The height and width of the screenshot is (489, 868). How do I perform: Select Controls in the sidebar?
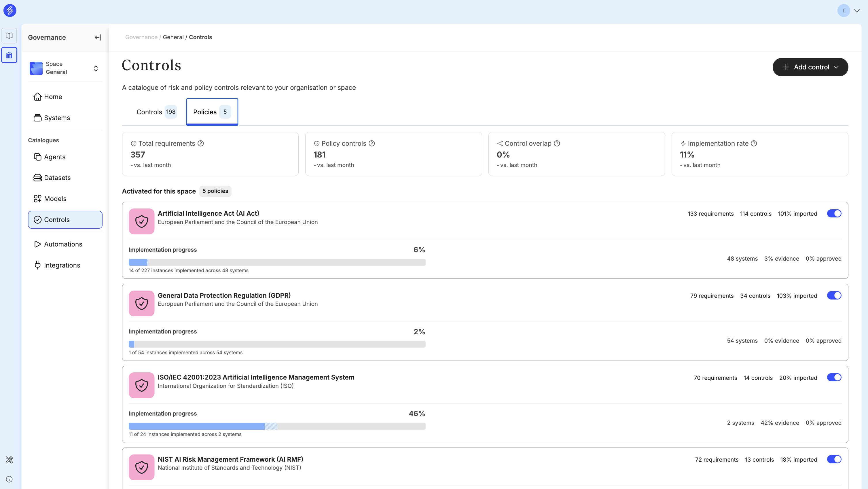65,220
